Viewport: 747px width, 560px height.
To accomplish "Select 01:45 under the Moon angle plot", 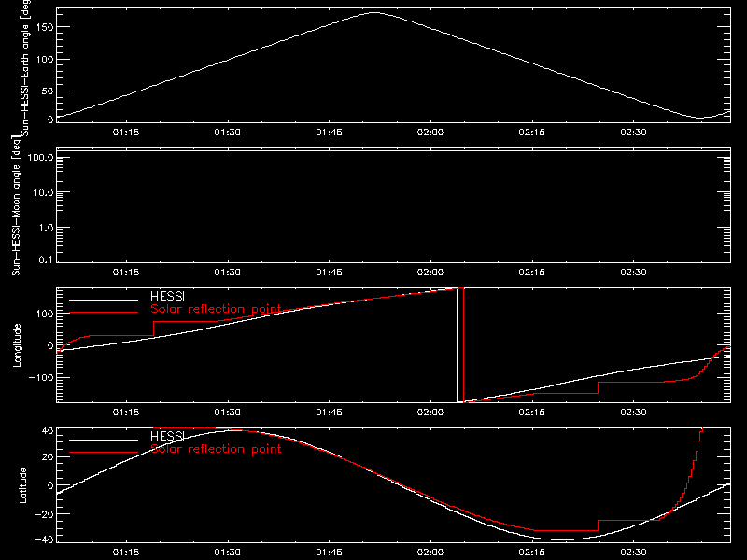I will (329, 272).
